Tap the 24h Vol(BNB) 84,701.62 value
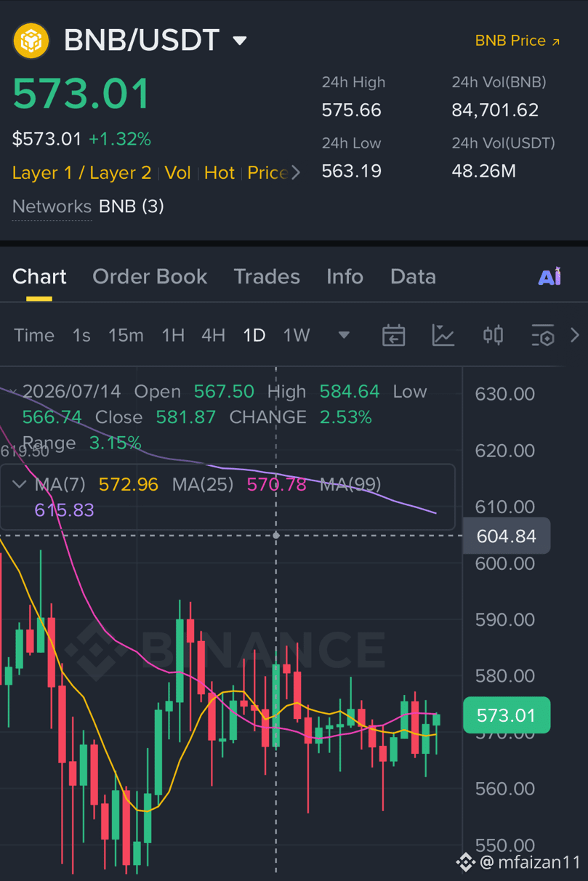Viewport: 588px width, 881px height. pyautogui.click(x=495, y=110)
